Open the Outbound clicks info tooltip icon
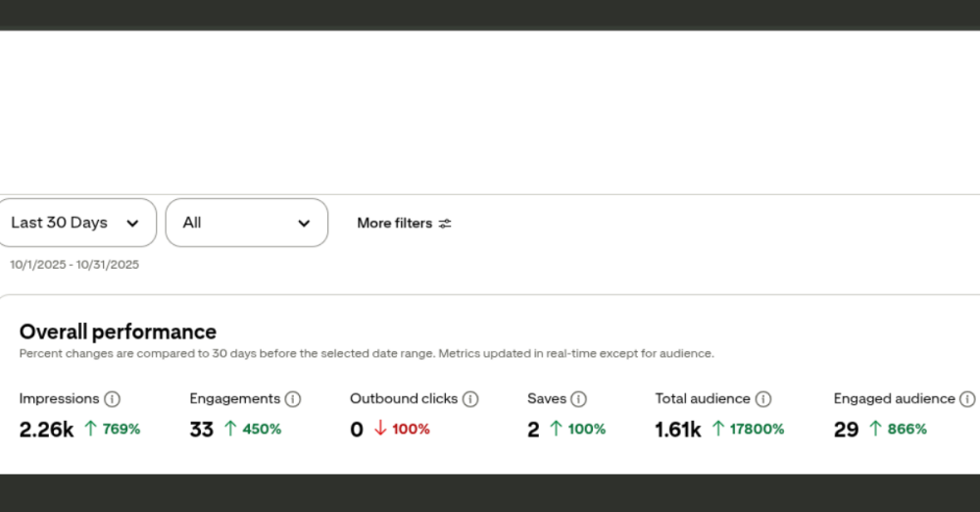The height and width of the screenshot is (512, 980). coord(470,399)
